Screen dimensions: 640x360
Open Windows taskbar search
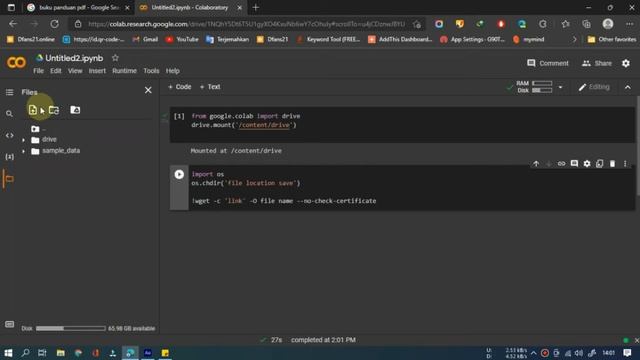pos(25,353)
